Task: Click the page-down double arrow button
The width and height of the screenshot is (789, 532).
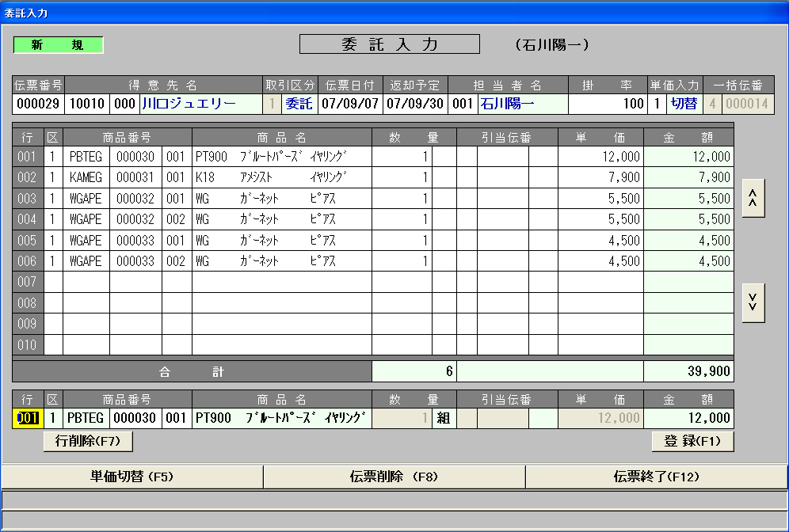Action: [753, 302]
